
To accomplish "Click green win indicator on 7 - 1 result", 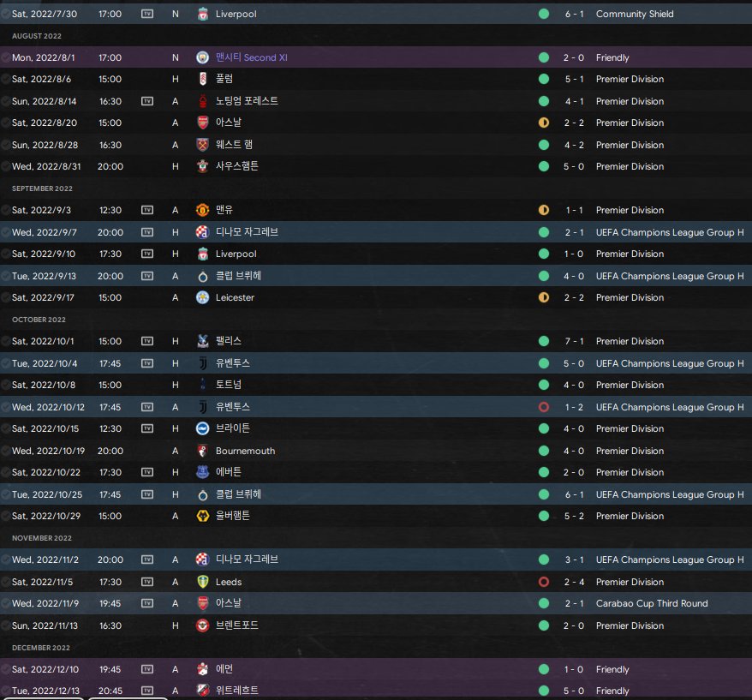I will [x=543, y=341].
